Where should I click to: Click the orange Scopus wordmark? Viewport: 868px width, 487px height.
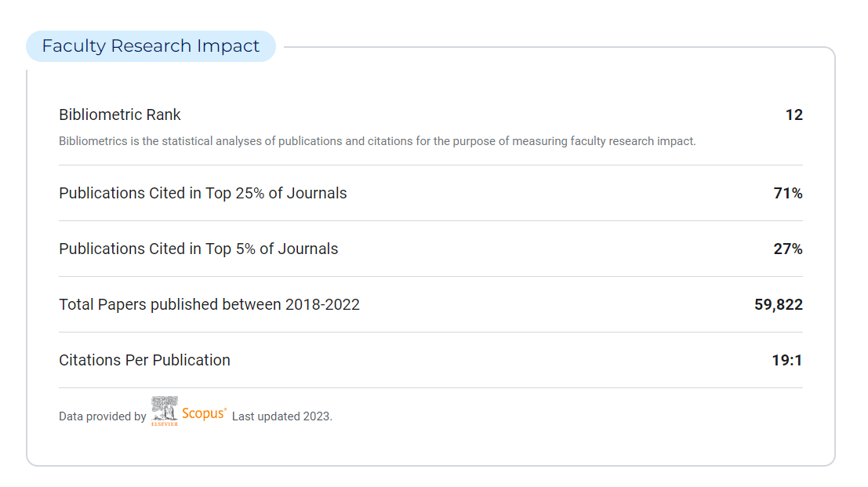tap(202, 414)
